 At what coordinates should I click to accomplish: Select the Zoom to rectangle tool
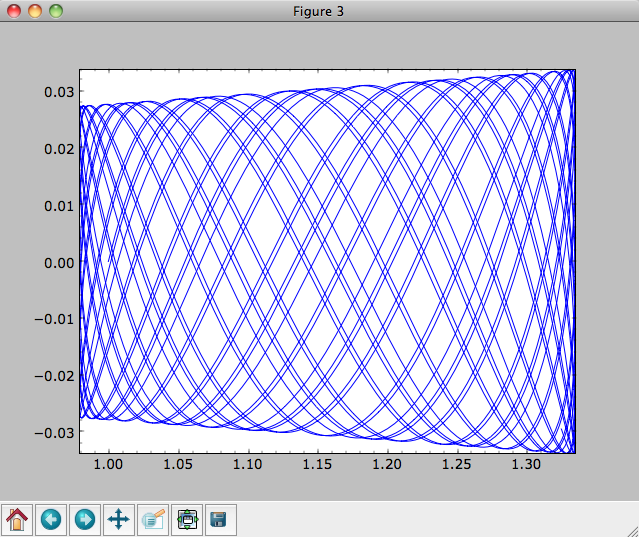(x=153, y=520)
